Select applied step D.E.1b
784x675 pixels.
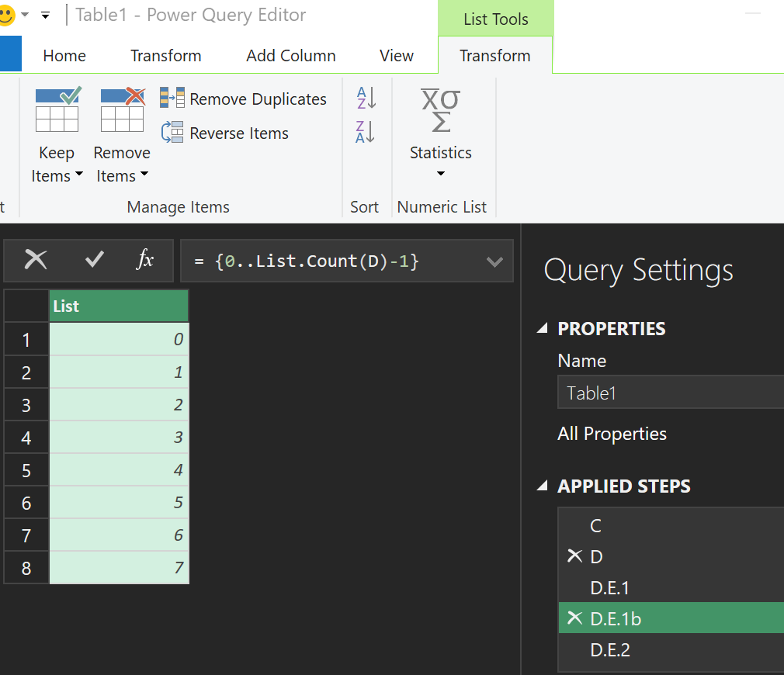click(671, 618)
